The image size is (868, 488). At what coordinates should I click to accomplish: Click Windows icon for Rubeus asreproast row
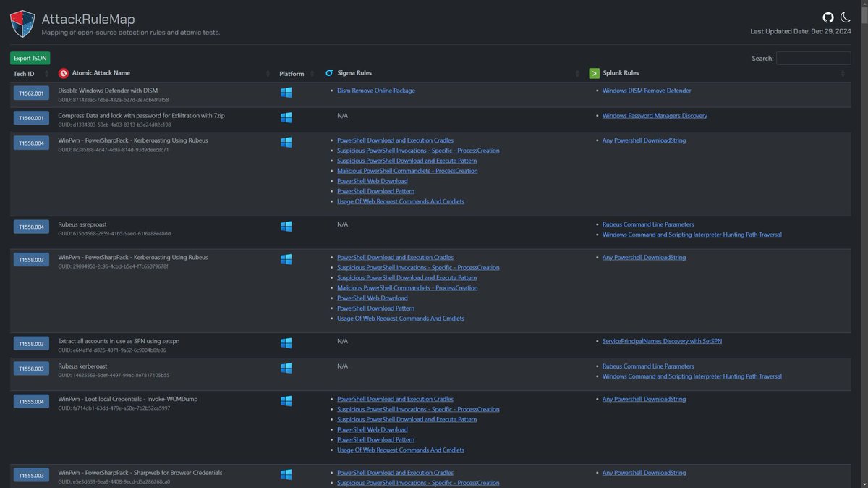point(286,227)
